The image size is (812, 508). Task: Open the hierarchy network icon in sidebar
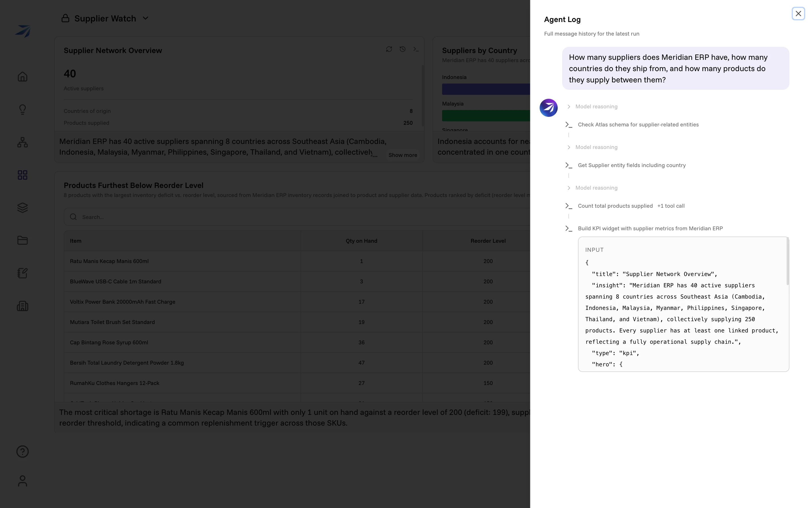click(x=23, y=142)
